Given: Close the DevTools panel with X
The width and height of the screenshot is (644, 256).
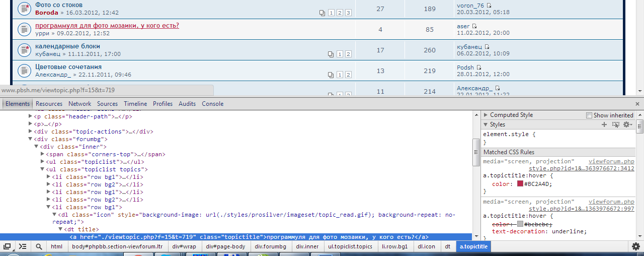Looking at the screenshot, I should [x=637, y=104].
